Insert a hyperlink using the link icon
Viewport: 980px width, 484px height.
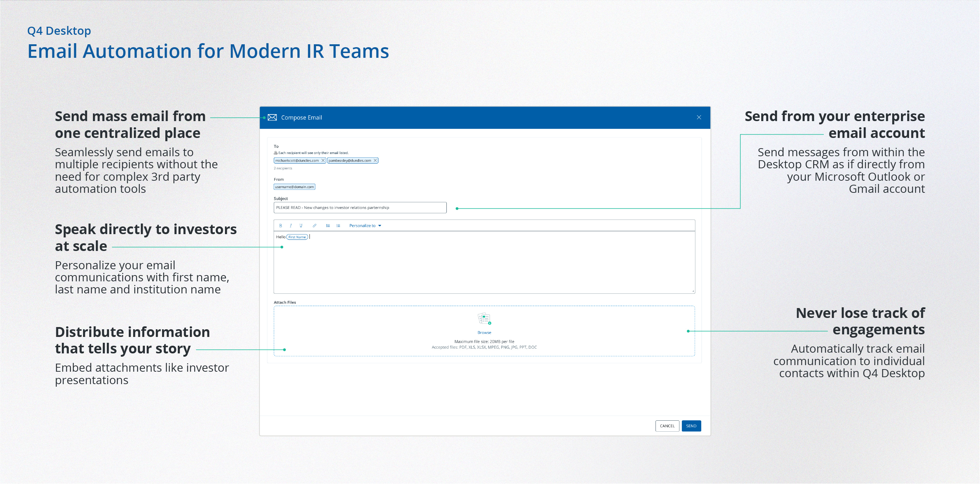314,226
